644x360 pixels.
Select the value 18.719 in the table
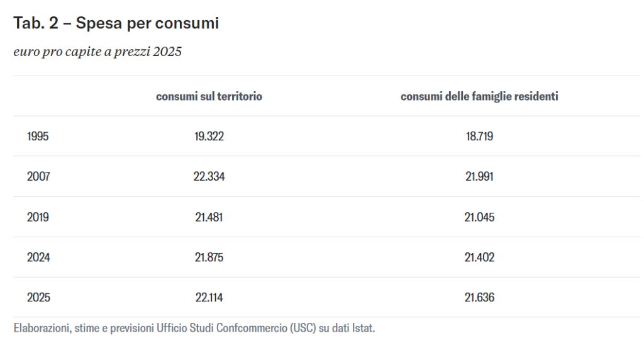[x=479, y=137]
